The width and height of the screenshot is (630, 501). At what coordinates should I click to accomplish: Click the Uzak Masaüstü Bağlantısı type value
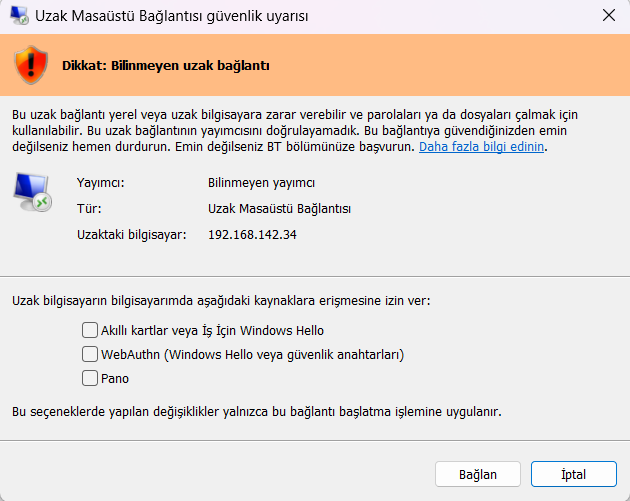(279, 209)
